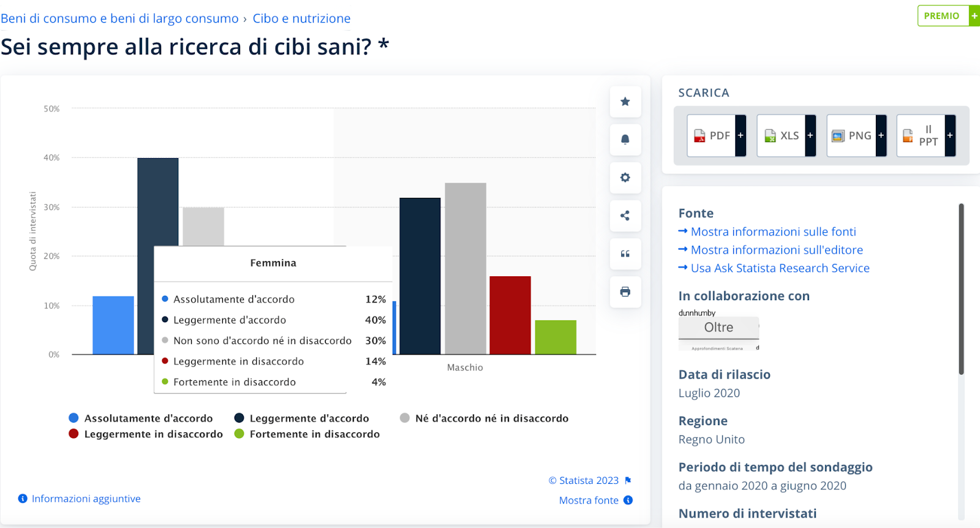Open Beni di consumo breadcrumb link
The image size is (980, 528).
119,18
